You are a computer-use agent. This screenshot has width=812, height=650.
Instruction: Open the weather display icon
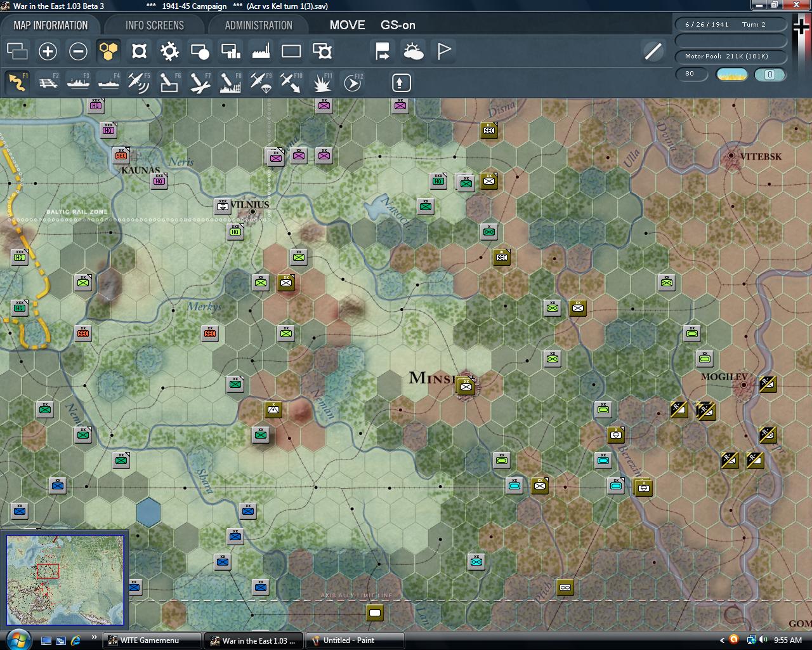tap(414, 51)
